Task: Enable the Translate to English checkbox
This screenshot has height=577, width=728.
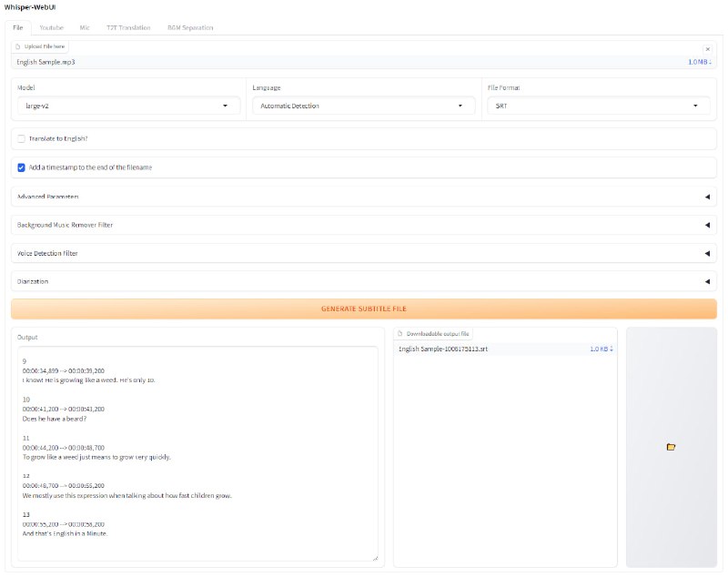Action: (x=21, y=138)
